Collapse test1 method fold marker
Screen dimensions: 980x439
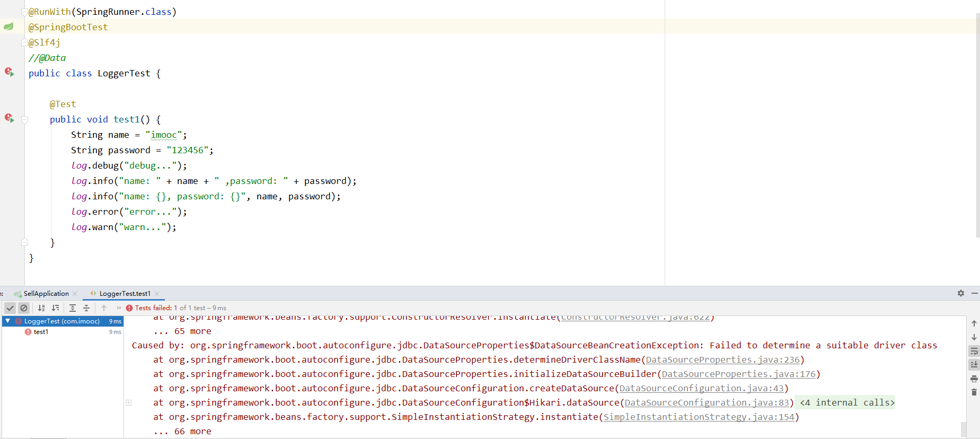pyautogui.click(x=24, y=120)
